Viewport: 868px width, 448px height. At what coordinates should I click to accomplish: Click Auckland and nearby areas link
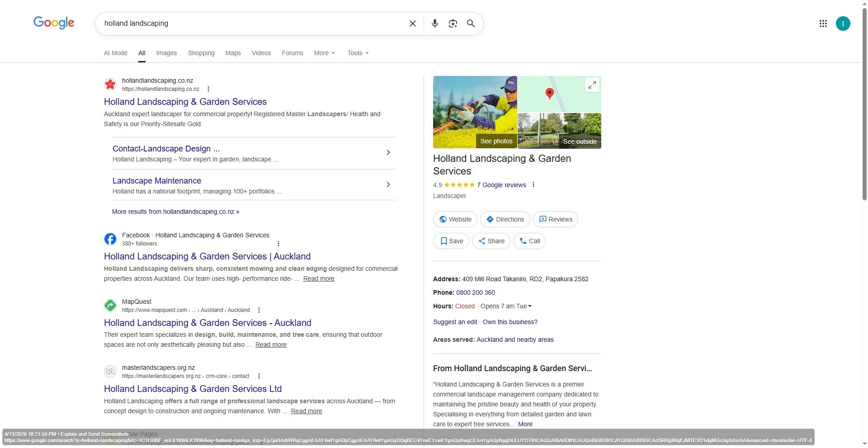point(515,340)
